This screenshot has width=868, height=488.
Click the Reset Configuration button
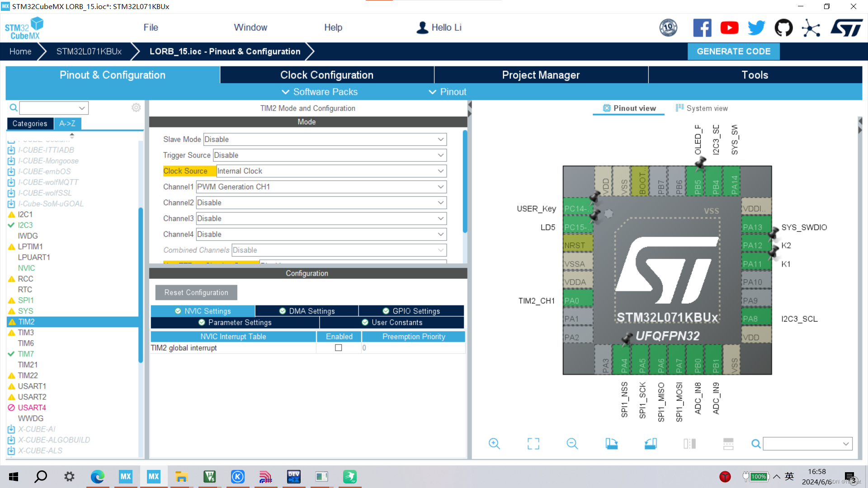196,292
